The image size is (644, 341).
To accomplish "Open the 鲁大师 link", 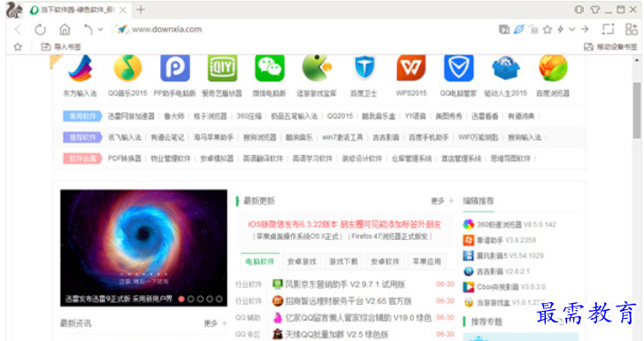I will 174,116.
